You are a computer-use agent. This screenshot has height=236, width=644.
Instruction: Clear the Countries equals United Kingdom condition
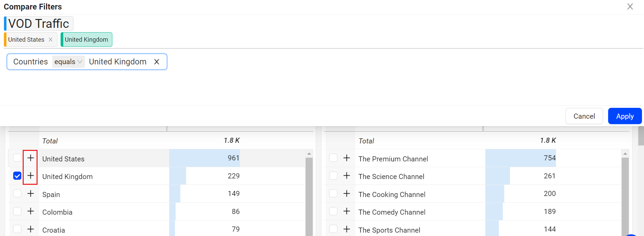(x=157, y=62)
